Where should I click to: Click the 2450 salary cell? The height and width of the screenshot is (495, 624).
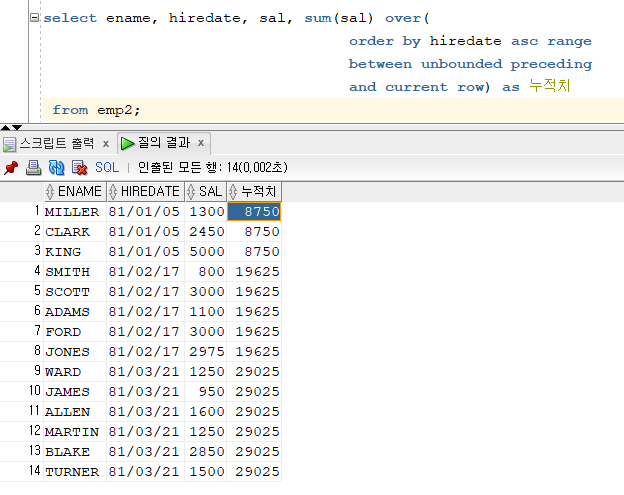[206, 232]
